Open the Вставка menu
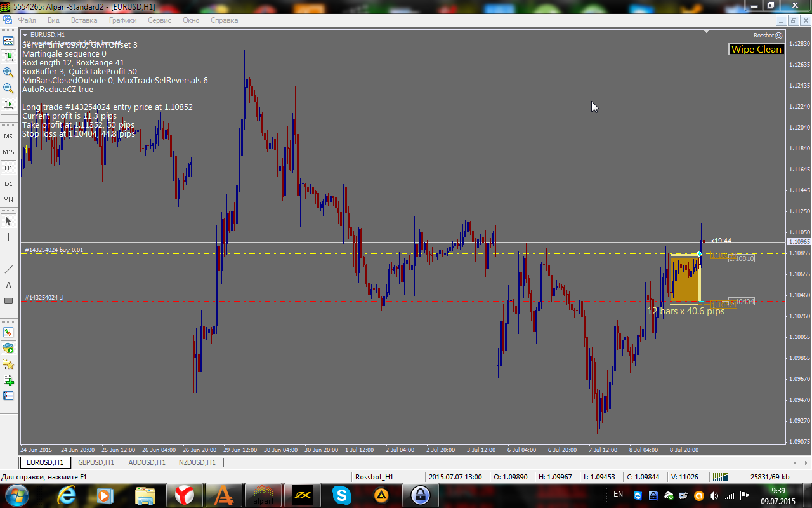This screenshot has height=508, width=812. tap(84, 20)
